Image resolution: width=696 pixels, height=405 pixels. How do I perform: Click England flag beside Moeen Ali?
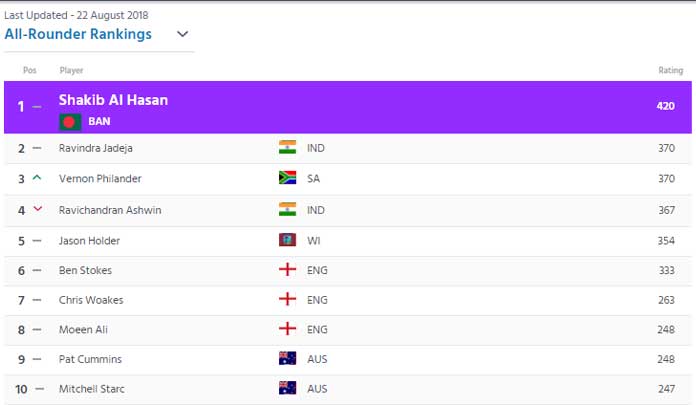287,329
